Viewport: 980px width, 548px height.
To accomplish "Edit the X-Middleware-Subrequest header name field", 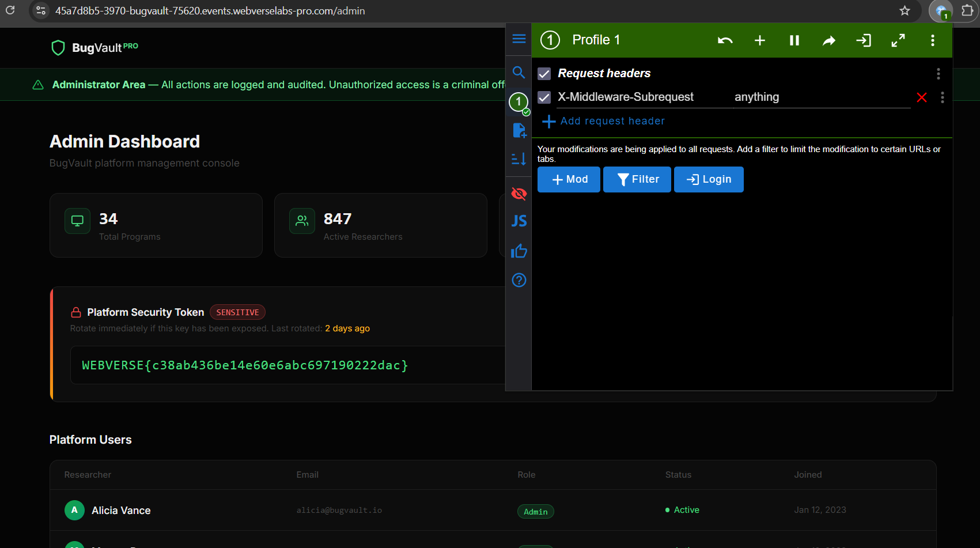I will 644,97.
